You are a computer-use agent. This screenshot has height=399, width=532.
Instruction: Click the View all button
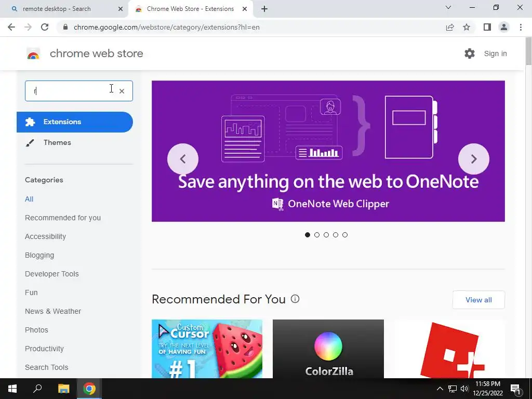point(478,300)
